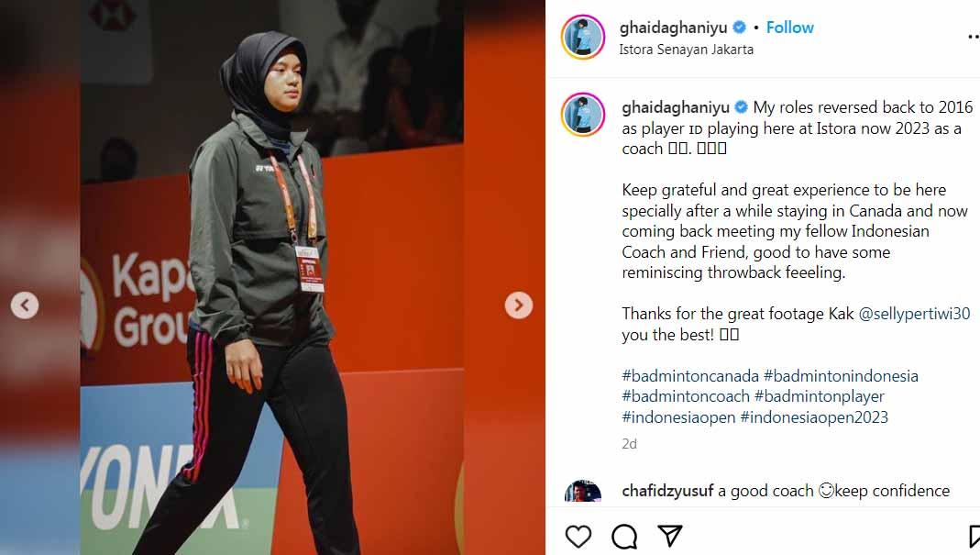Open comments via speech bubble icon
The image size is (980, 555).
coord(624,537)
